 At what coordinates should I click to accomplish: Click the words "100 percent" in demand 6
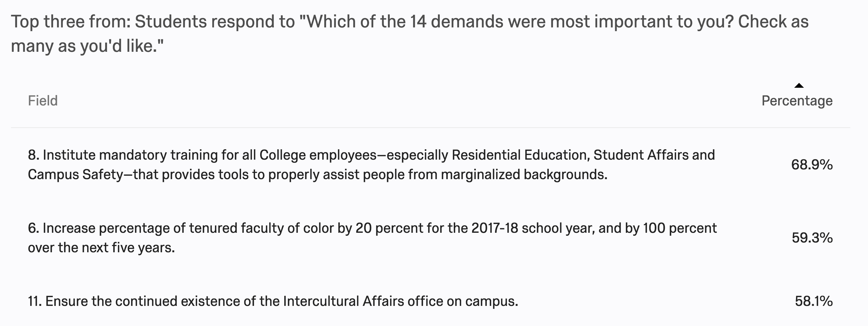point(680,228)
